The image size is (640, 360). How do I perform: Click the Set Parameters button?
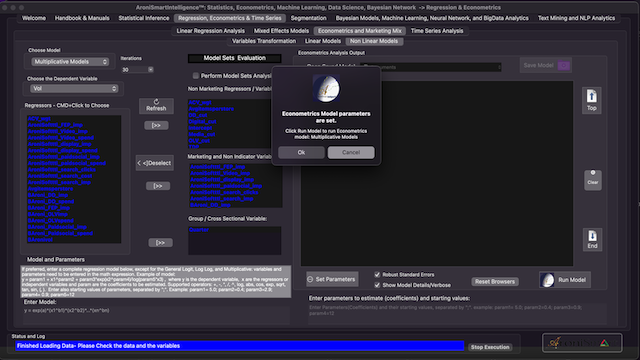tap(332, 279)
